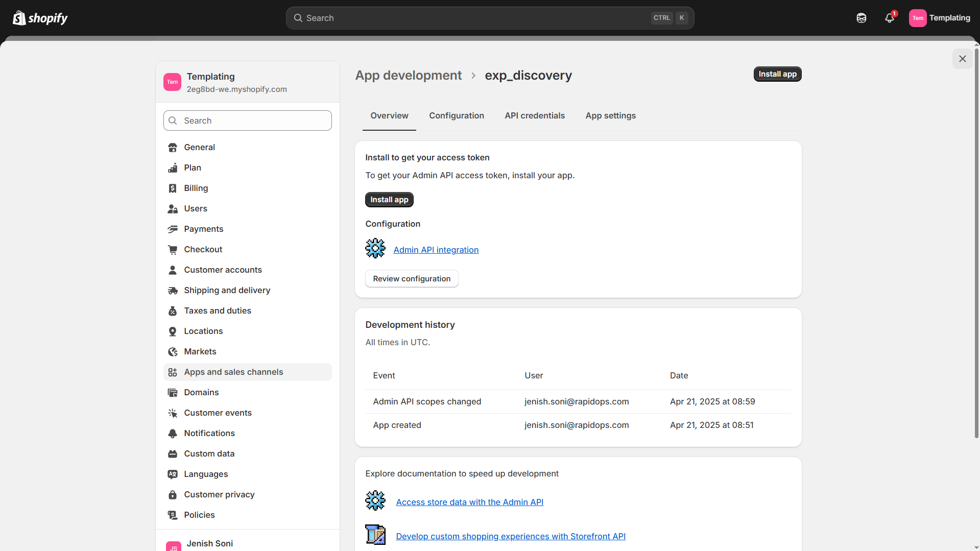The image size is (980, 551).
Task: Click the Policies icon
Action: [173, 515]
